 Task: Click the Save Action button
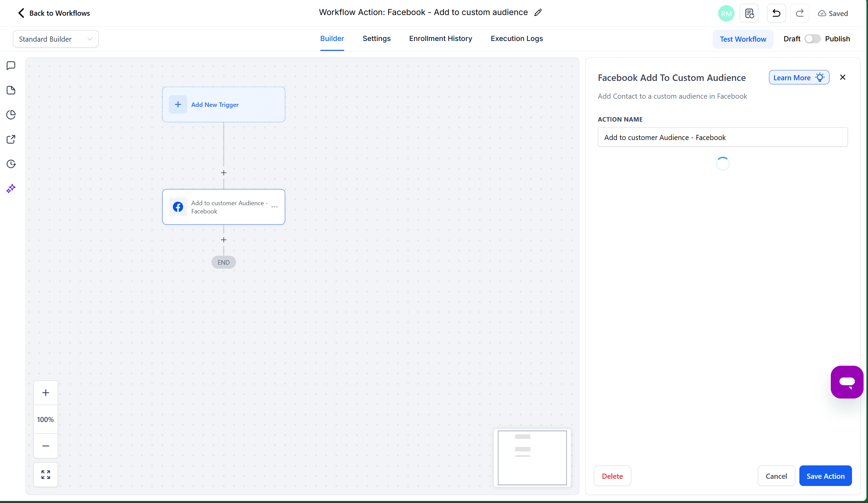[826, 476]
